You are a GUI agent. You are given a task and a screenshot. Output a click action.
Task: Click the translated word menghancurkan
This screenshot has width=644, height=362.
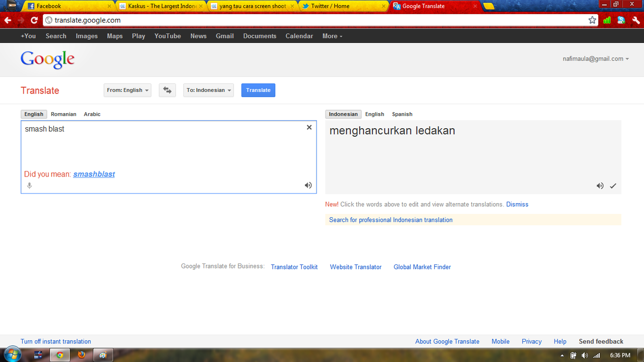tap(371, 131)
